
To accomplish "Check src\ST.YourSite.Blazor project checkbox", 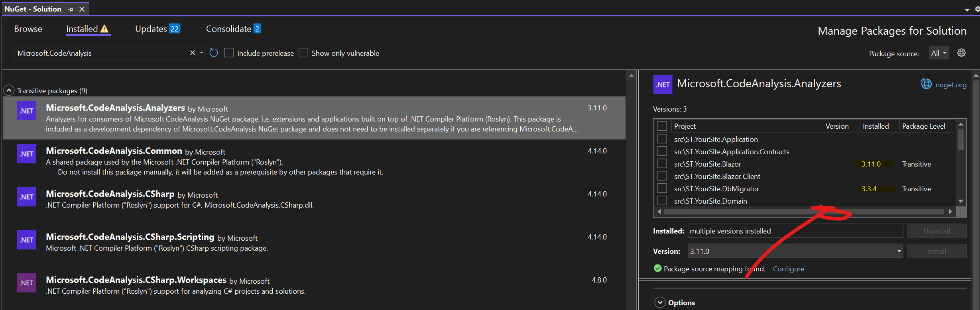I will (x=662, y=163).
